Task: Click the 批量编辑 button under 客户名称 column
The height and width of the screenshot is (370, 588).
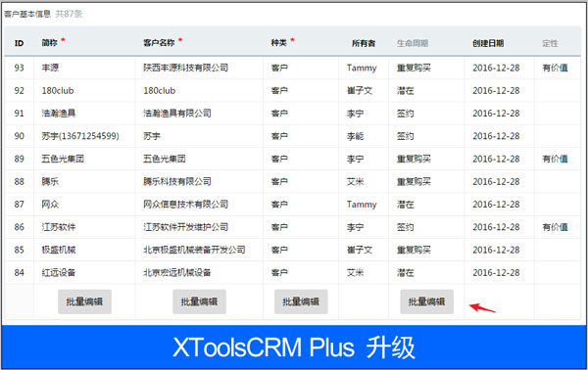Action: tap(199, 301)
